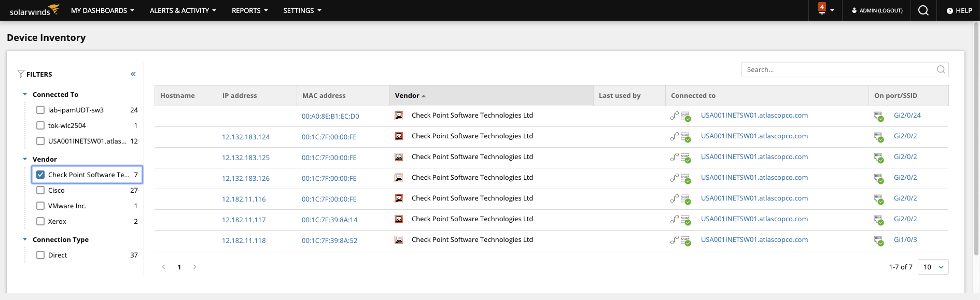Check the lab-ipamUDT-sw3 filter
The width and height of the screenshot is (980, 300).
[x=40, y=110]
